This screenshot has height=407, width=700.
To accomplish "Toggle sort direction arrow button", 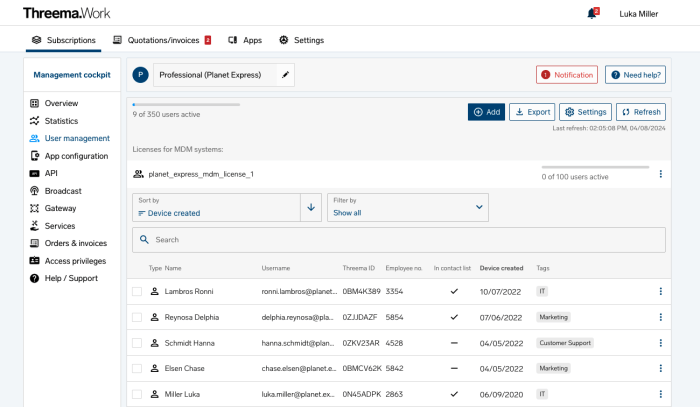I will pos(311,208).
